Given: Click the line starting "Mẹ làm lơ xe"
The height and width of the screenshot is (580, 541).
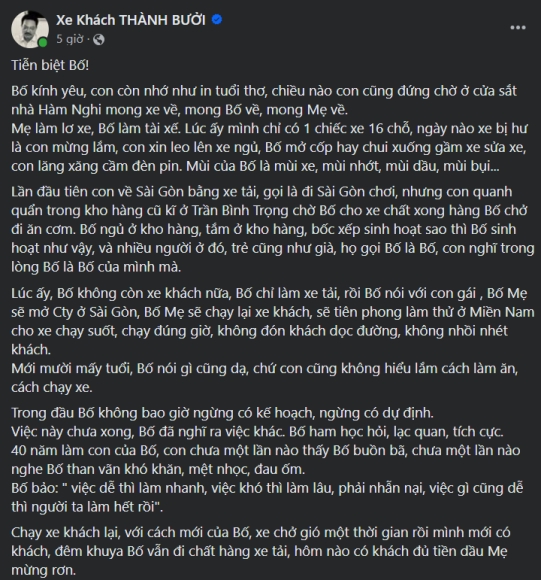Looking at the screenshot, I should point(269,129).
